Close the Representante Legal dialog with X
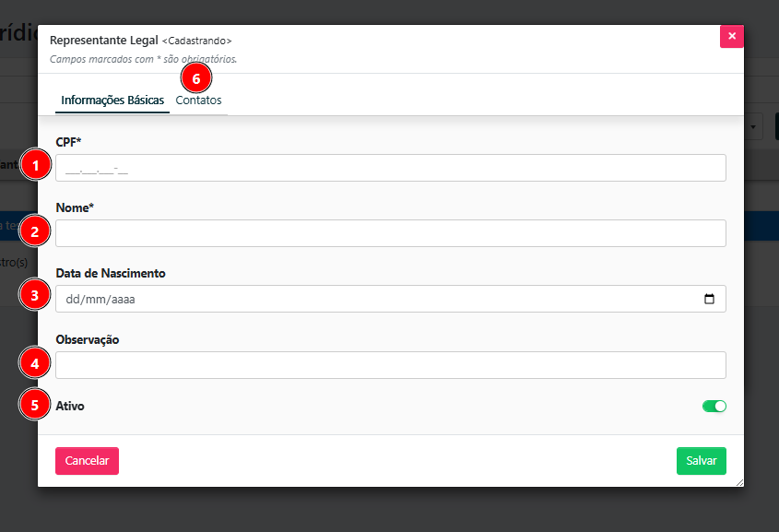The width and height of the screenshot is (779, 532). (x=732, y=36)
